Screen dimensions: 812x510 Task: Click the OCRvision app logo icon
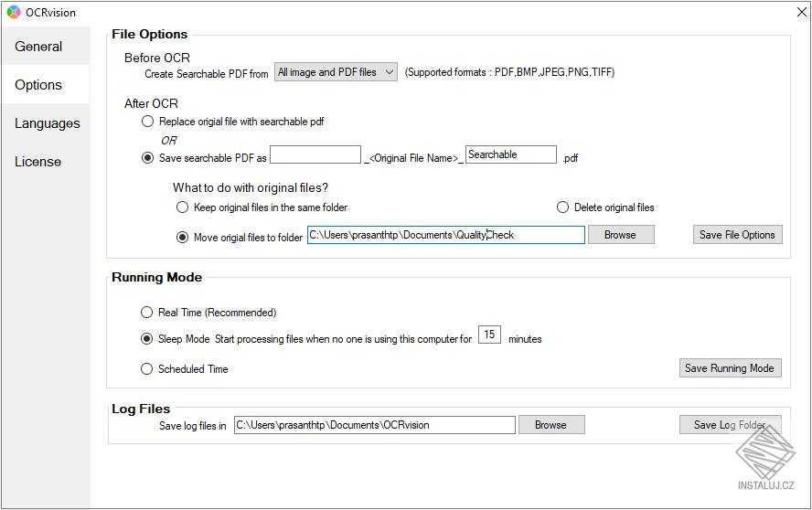(13, 13)
